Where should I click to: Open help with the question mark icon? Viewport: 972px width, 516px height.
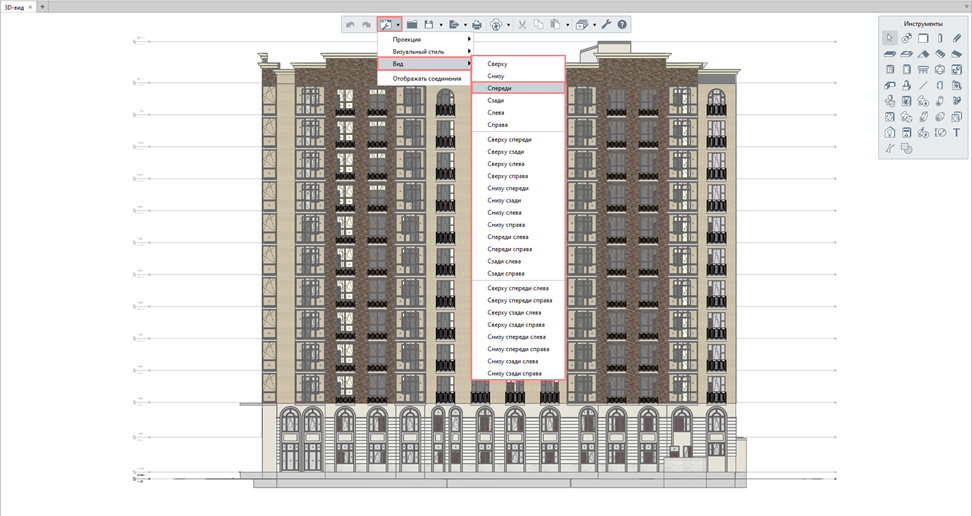tap(622, 25)
